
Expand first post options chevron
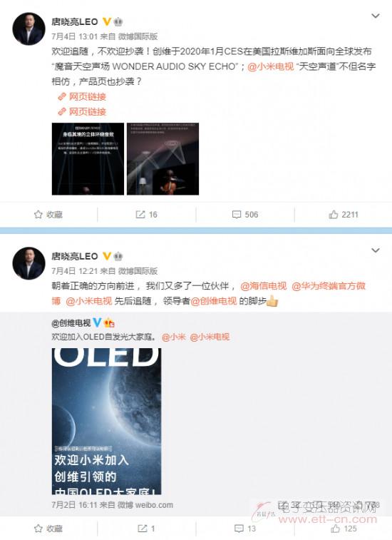(x=375, y=16)
